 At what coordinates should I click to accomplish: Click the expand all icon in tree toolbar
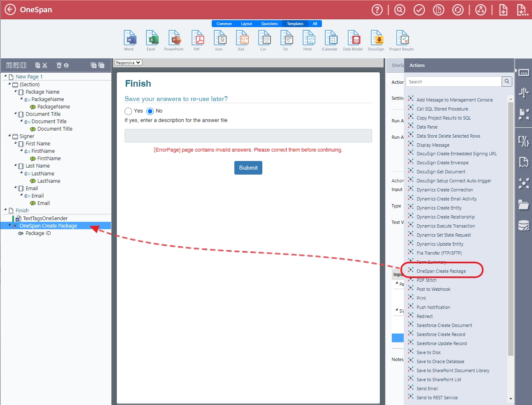94,65
